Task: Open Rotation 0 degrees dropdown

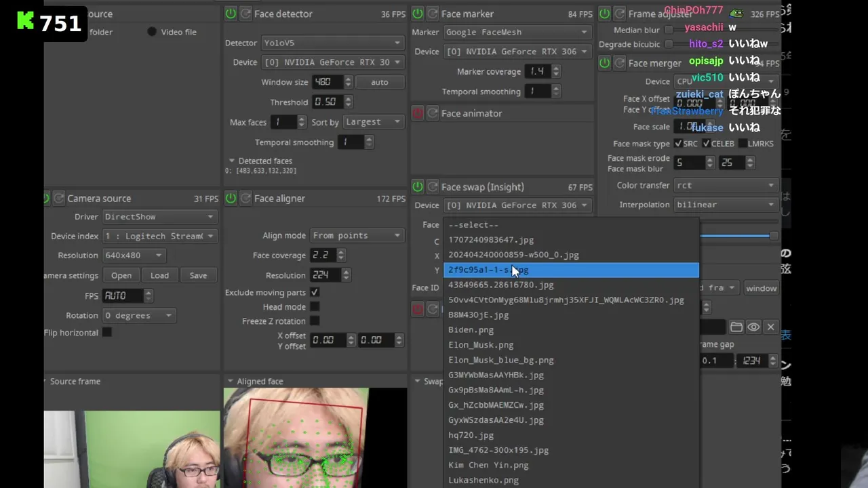Action: (x=138, y=315)
